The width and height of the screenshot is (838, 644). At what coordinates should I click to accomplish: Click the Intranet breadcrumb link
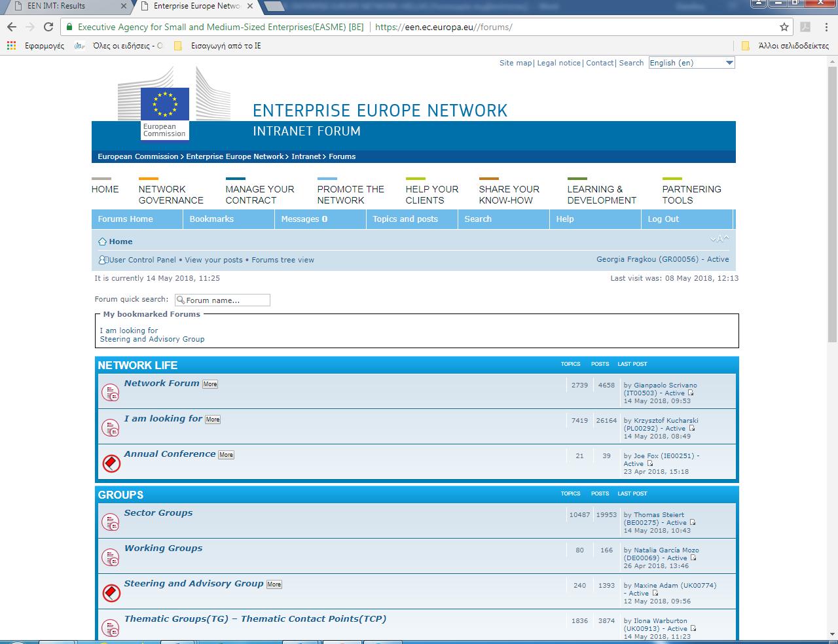[306, 156]
